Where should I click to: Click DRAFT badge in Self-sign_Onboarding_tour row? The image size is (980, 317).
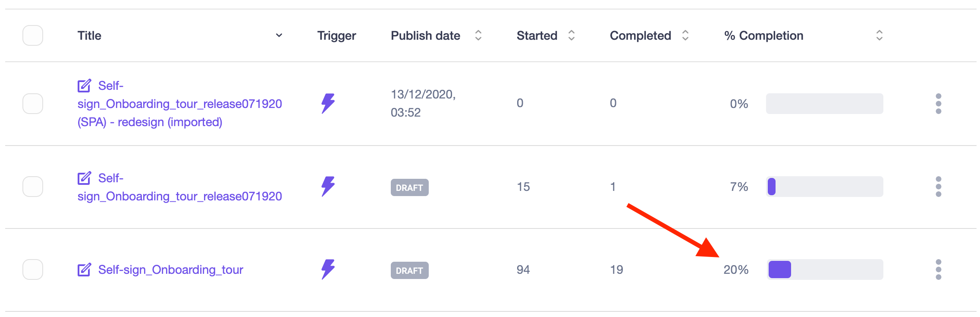coord(409,270)
